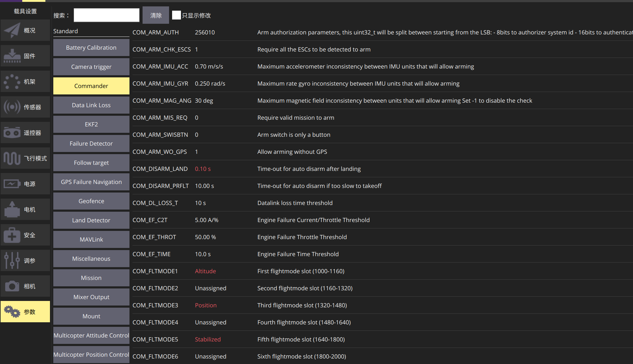Screen dimensions: 633x364
Task: Select the 机架 airframe icon
Action: [12, 82]
